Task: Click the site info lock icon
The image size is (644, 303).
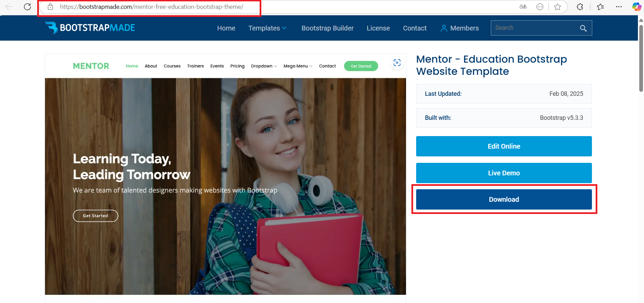Action: [50, 7]
